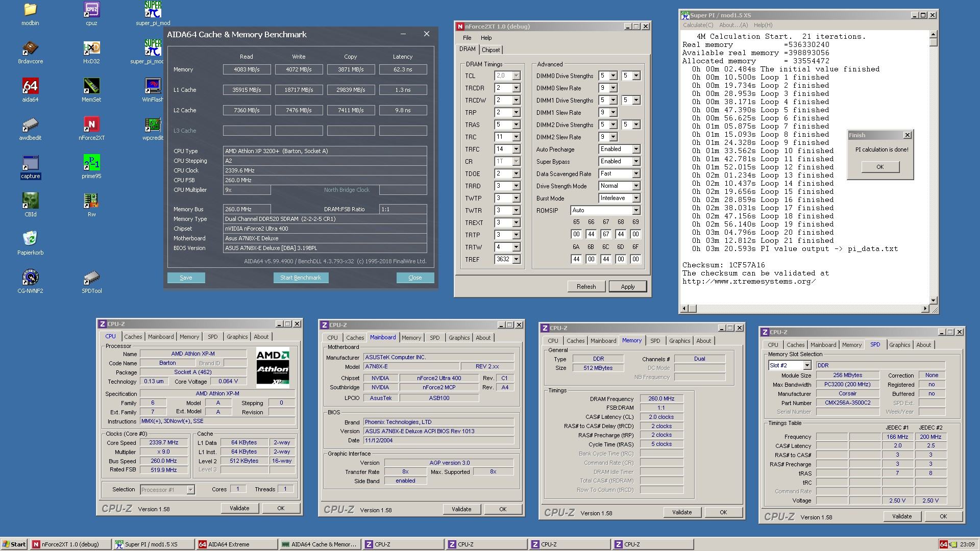Open the WinFlash desktop icon

click(153, 90)
